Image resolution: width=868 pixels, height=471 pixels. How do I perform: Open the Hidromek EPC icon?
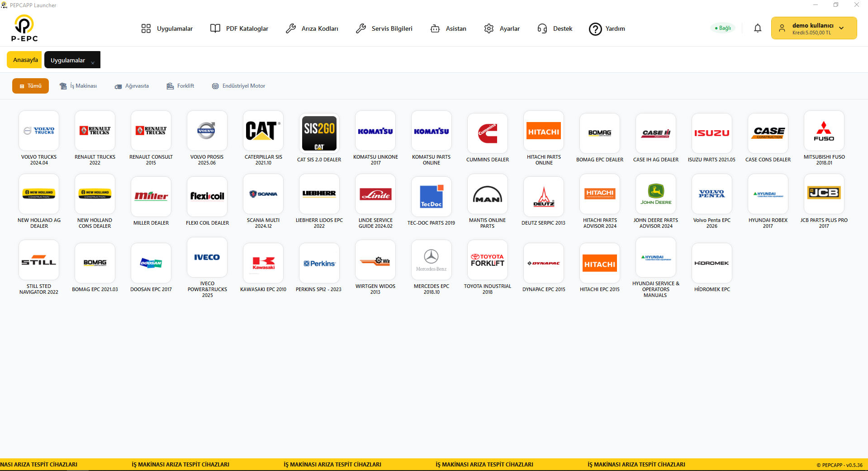click(712, 263)
